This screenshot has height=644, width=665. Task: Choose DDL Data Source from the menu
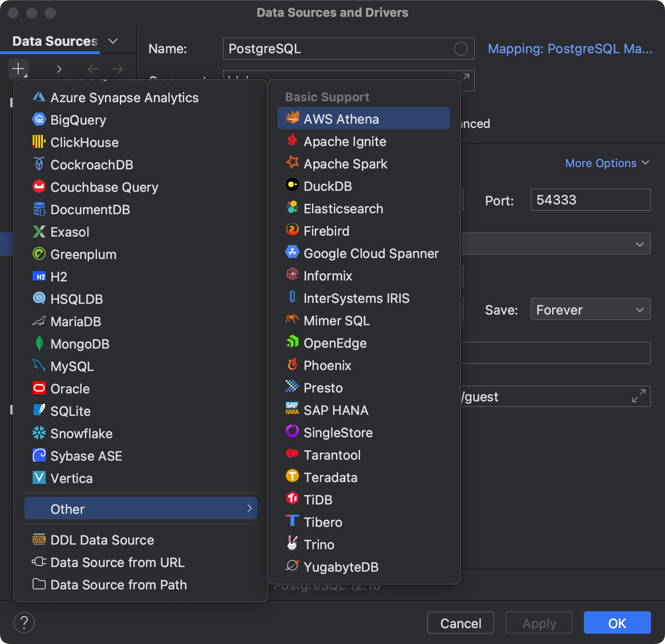point(102,540)
